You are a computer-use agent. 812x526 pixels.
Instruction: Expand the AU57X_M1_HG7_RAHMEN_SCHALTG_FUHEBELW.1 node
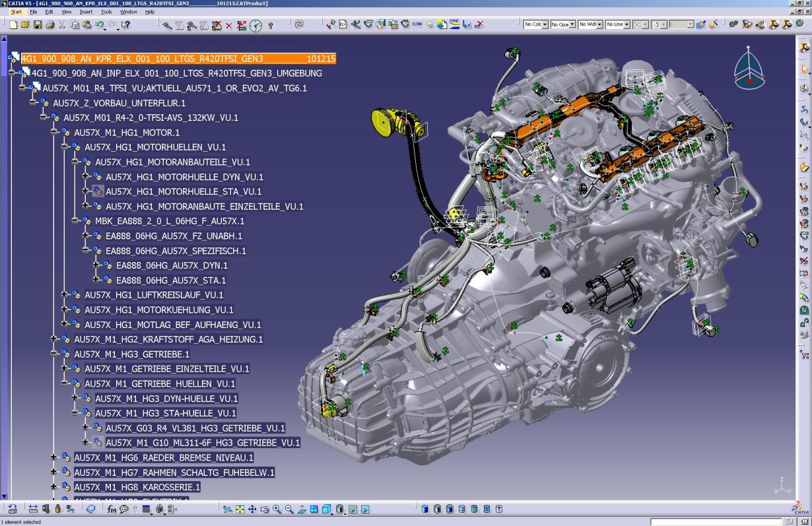pyautogui.click(x=54, y=472)
